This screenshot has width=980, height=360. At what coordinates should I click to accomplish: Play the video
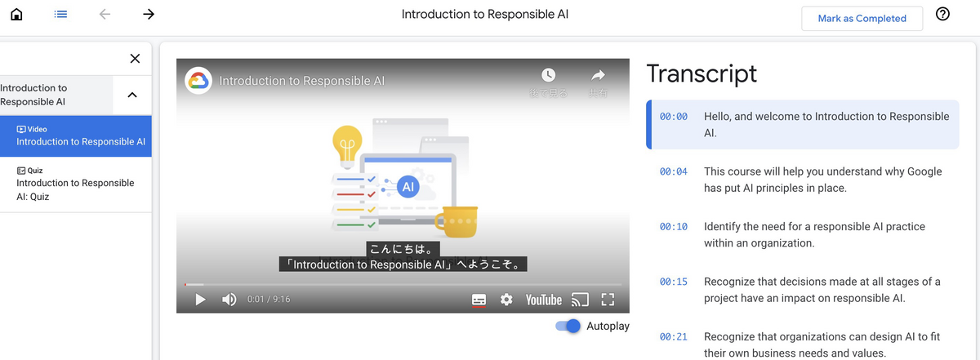click(x=200, y=300)
